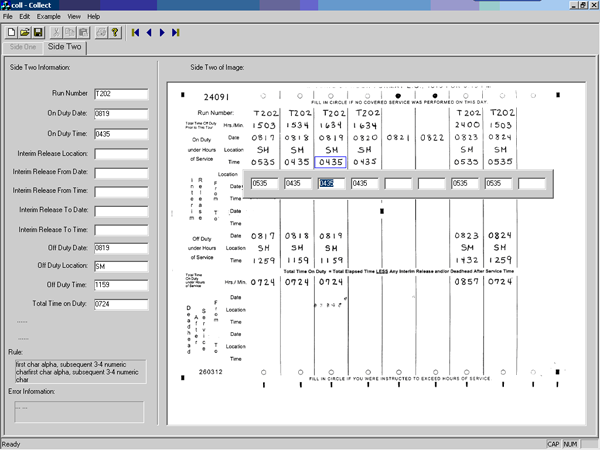Click highlighted 0435 time on scanned form

331,162
